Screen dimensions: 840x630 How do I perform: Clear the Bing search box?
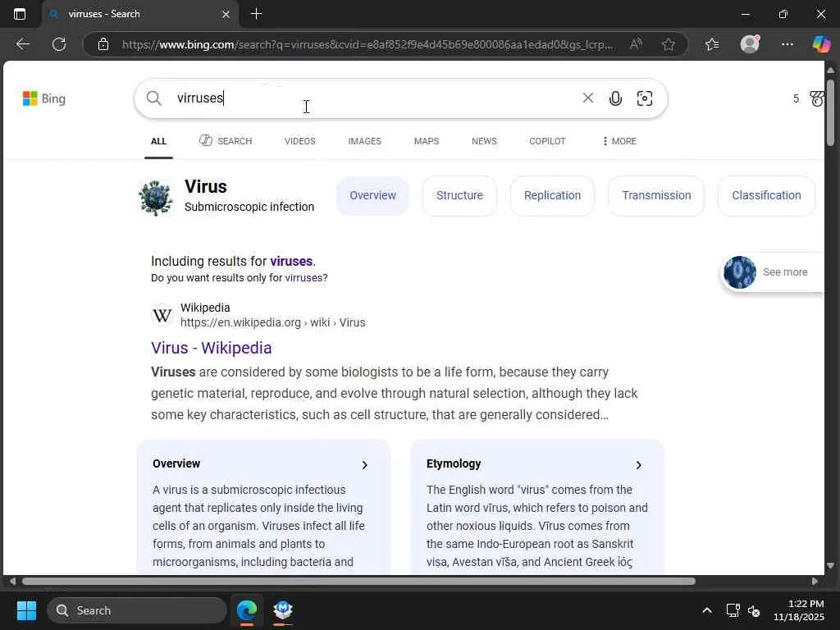pos(587,98)
